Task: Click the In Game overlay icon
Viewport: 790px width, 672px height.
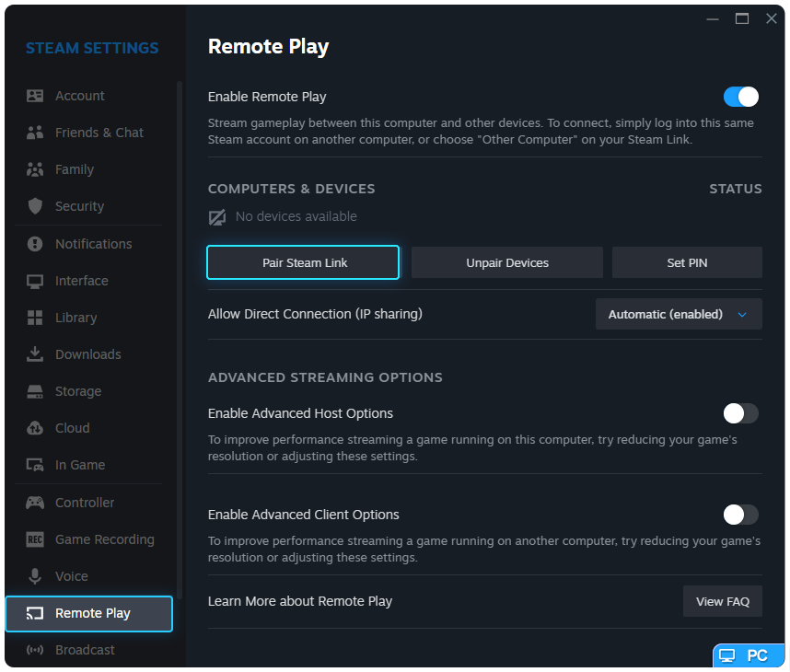Action: [35, 465]
